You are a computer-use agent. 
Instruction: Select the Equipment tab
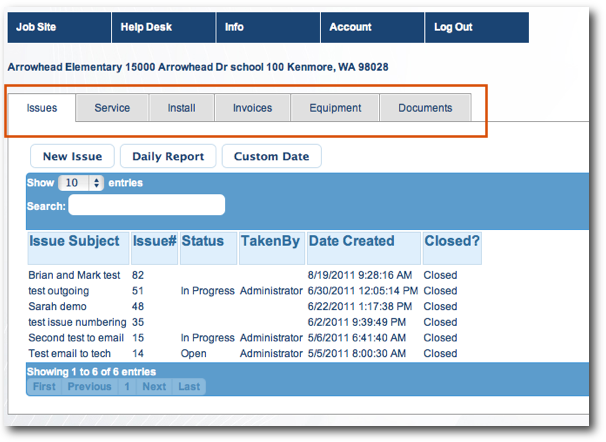(x=335, y=108)
